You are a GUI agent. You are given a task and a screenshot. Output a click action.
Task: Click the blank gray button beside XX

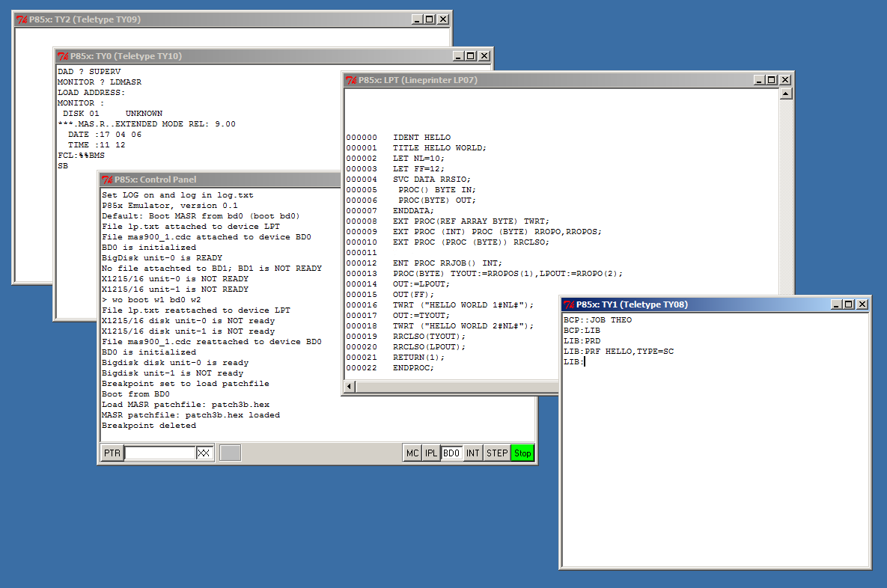pyautogui.click(x=231, y=453)
